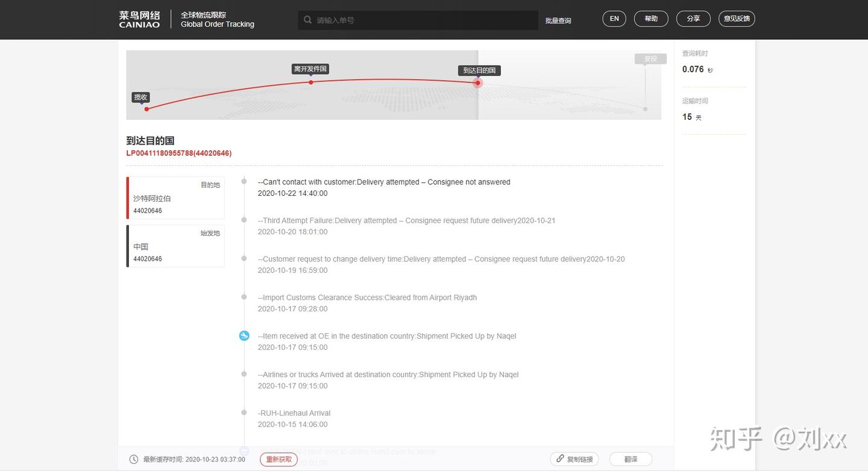Select the 揽收 pickup route marker
The width and height of the screenshot is (868, 474).
pyautogui.click(x=140, y=97)
